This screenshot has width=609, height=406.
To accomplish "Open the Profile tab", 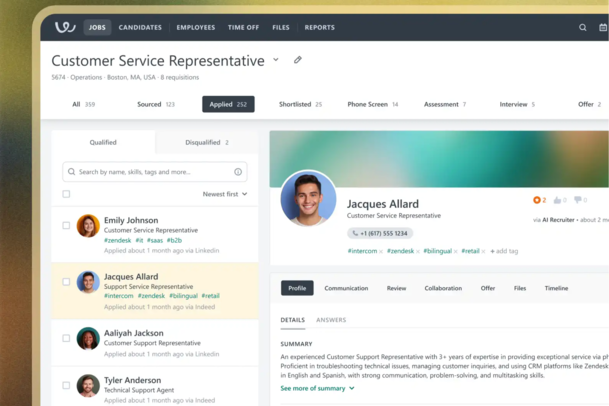I will [297, 288].
